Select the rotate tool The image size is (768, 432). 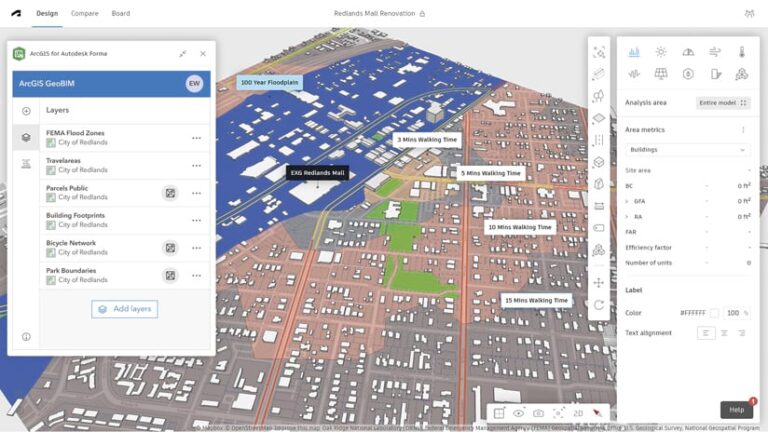(x=599, y=305)
